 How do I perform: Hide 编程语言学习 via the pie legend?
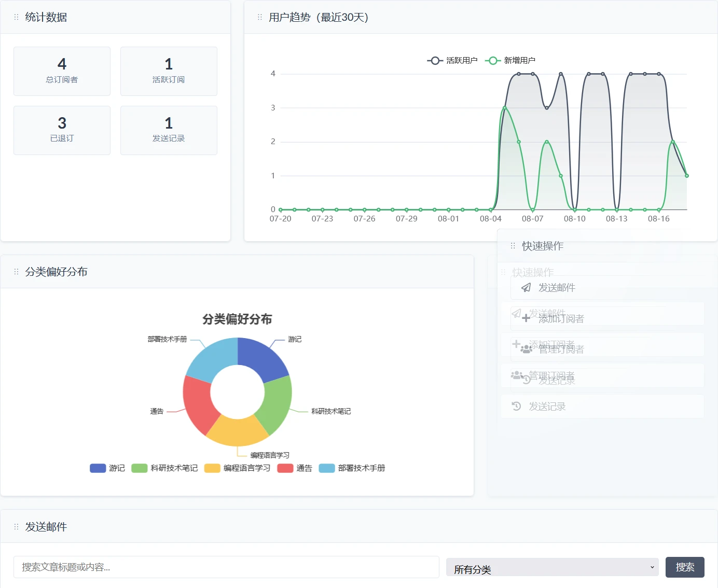[238, 468]
